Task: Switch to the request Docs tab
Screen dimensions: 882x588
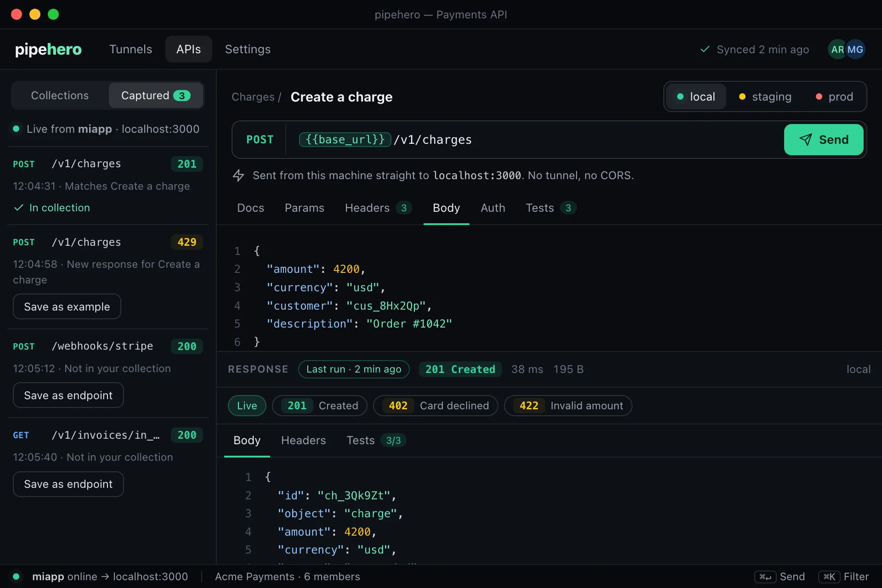Action: tap(250, 208)
